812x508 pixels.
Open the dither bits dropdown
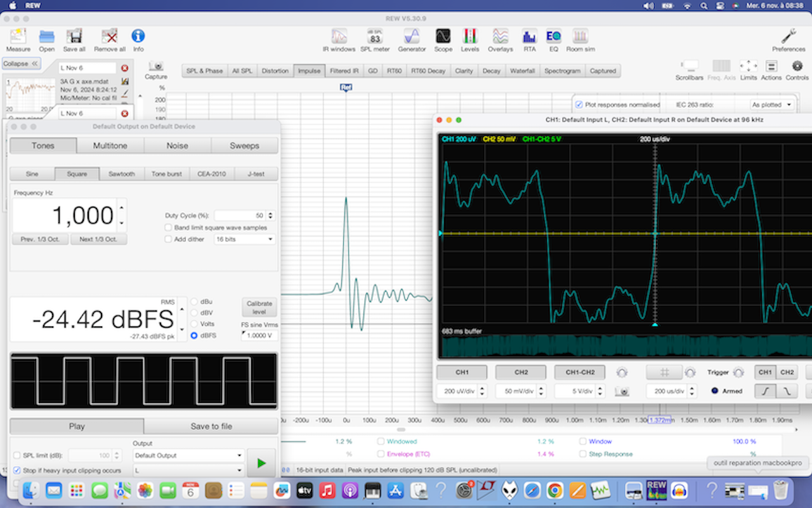244,239
